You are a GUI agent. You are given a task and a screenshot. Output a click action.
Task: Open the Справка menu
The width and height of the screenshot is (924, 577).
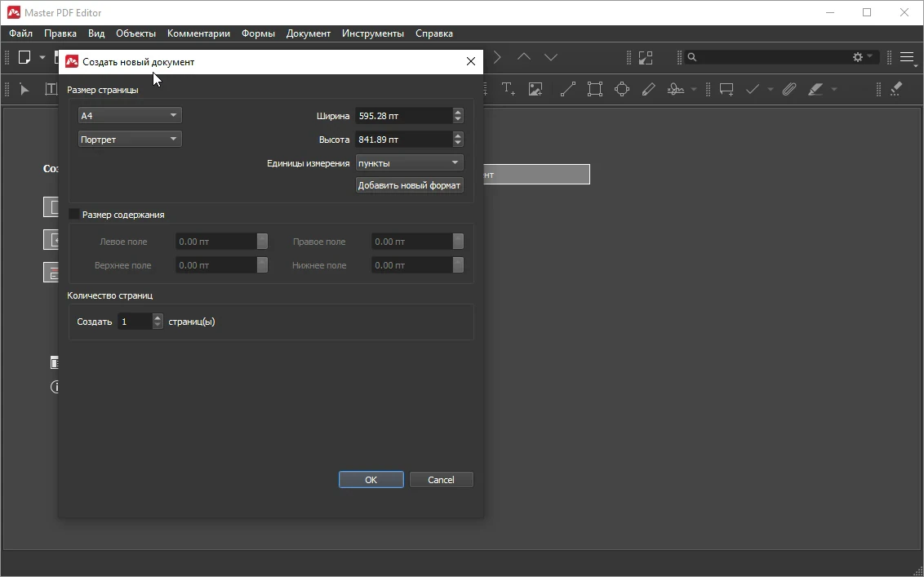click(x=434, y=33)
